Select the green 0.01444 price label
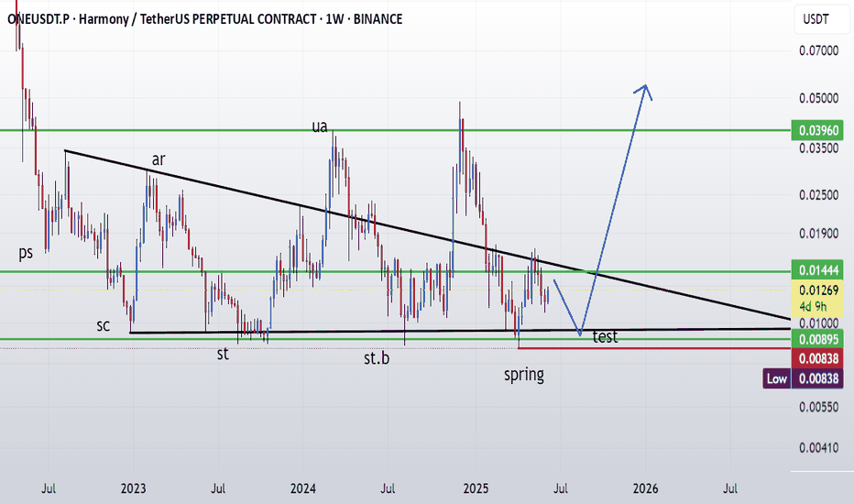Image resolution: width=854 pixels, height=504 pixels. [817, 271]
